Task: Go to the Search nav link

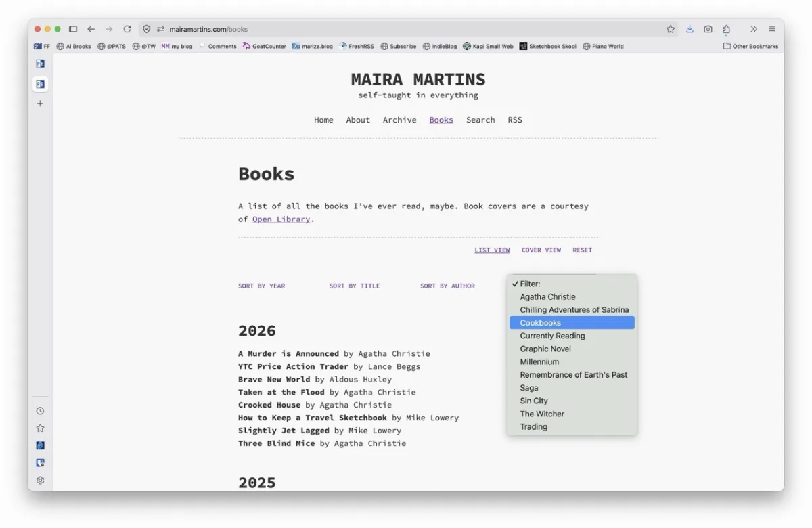Action: (x=480, y=120)
